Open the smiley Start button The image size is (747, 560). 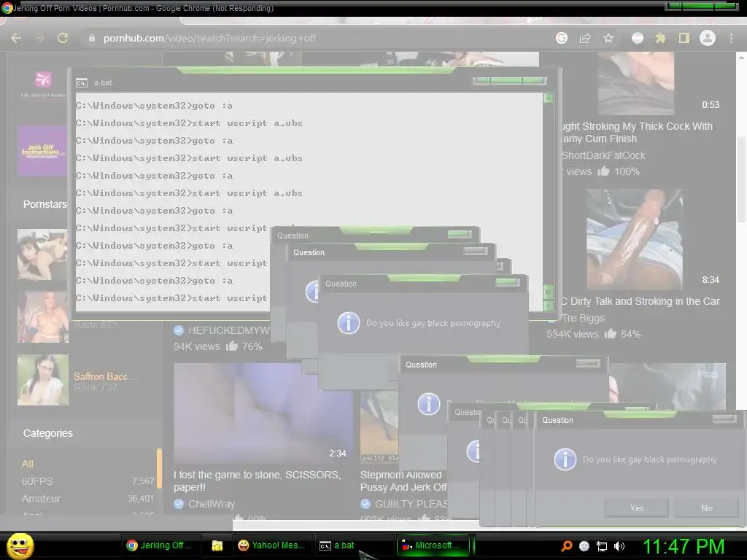click(x=20, y=546)
